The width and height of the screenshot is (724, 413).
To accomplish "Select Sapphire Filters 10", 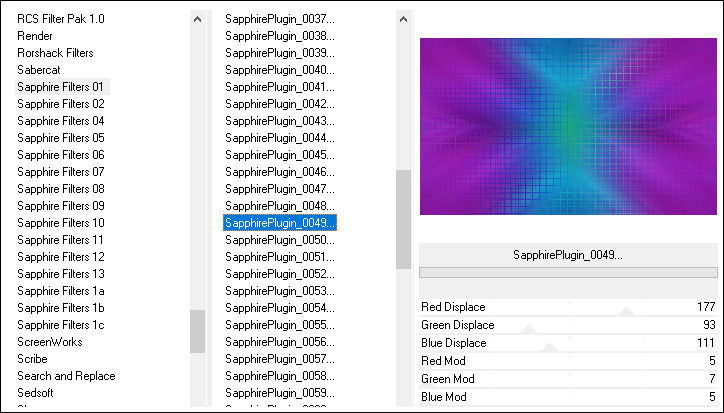I will point(60,223).
